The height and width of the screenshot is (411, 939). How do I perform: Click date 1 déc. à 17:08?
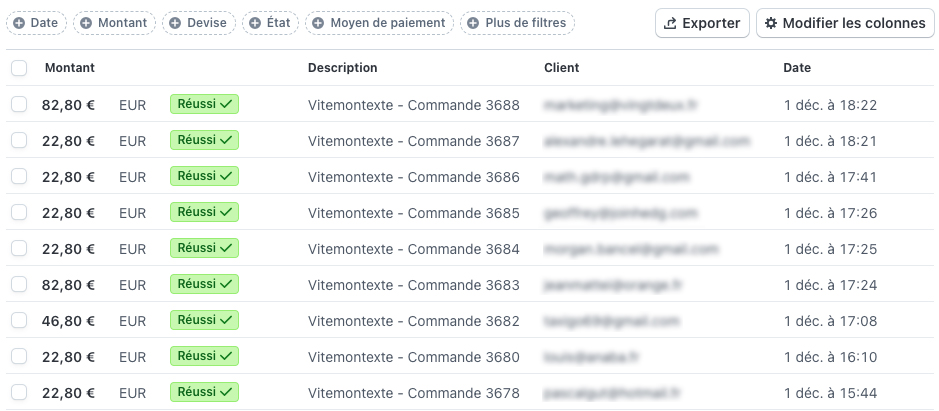(830, 321)
